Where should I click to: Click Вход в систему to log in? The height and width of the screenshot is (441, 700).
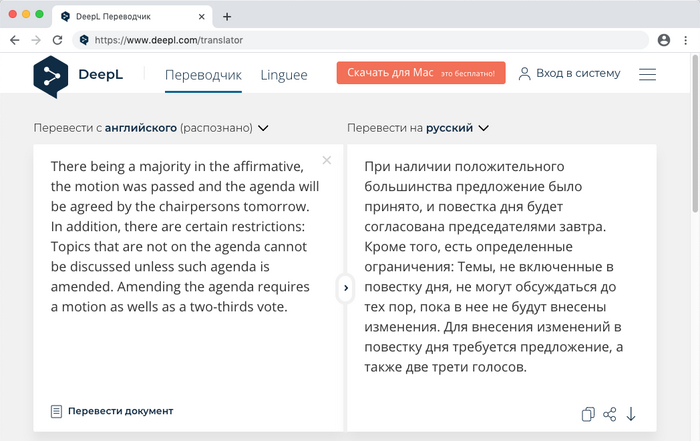coord(570,74)
